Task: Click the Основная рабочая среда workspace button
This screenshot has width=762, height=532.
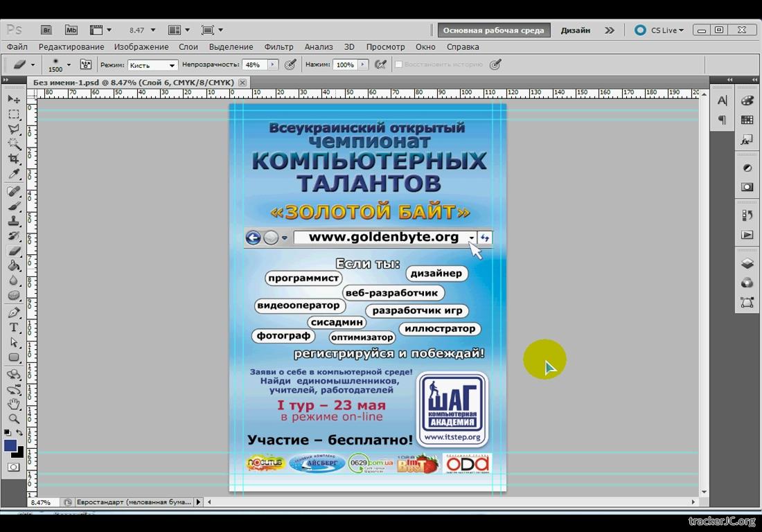Action: click(x=494, y=30)
